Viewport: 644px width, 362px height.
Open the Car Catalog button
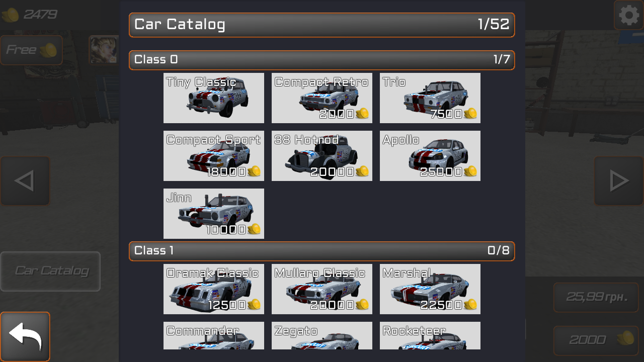tap(50, 271)
